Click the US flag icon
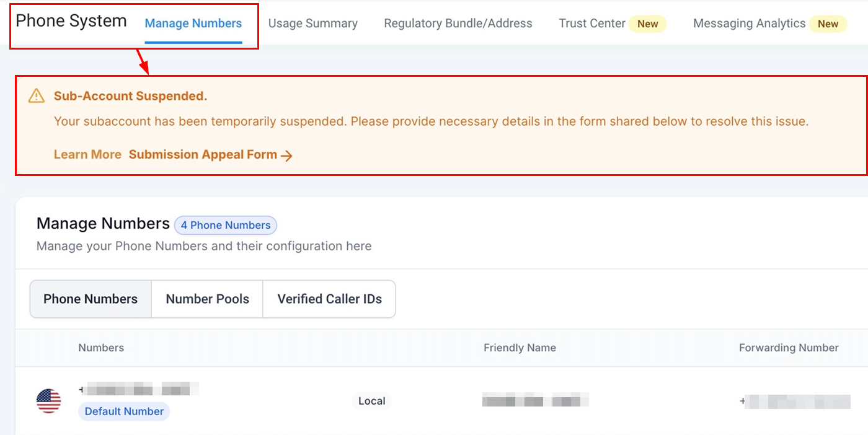This screenshot has height=435, width=868. (49, 401)
